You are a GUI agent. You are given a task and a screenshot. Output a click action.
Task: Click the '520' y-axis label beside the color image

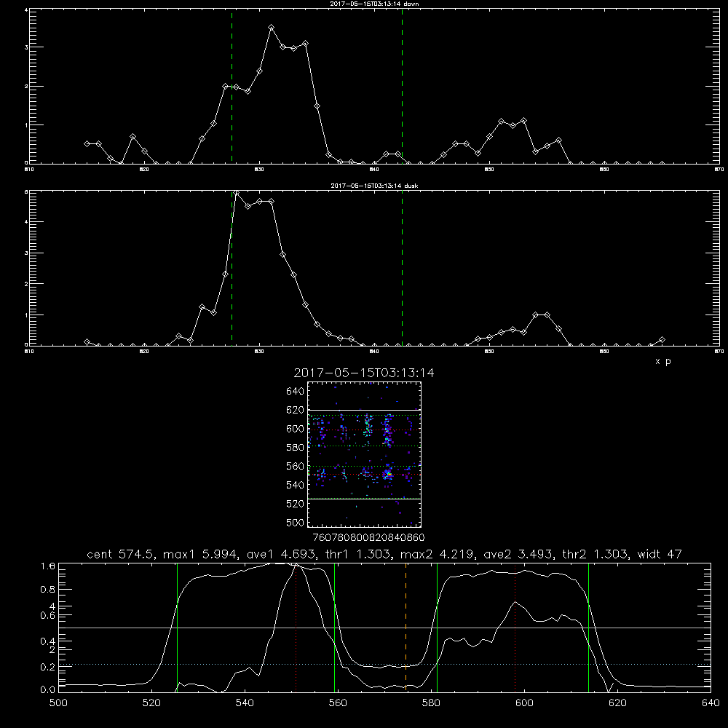click(296, 504)
